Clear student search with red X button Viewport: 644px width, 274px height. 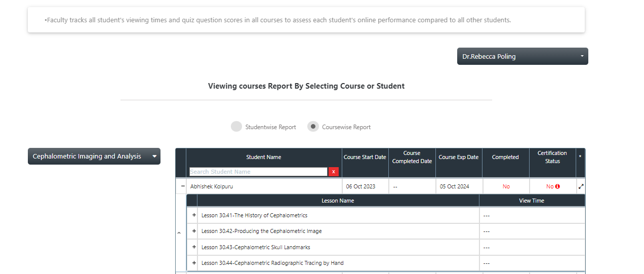pyautogui.click(x=334, y=172)
